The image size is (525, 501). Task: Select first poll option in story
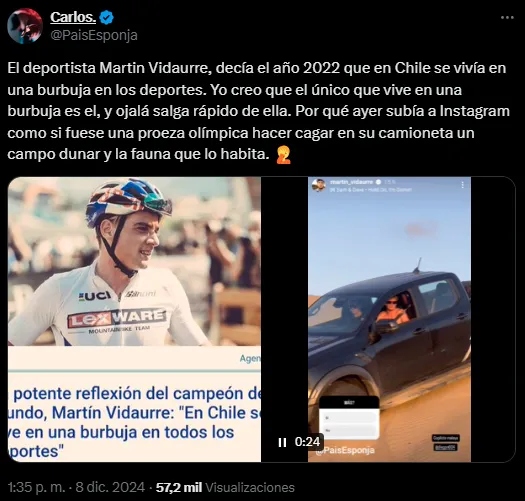tap(349, 418)
